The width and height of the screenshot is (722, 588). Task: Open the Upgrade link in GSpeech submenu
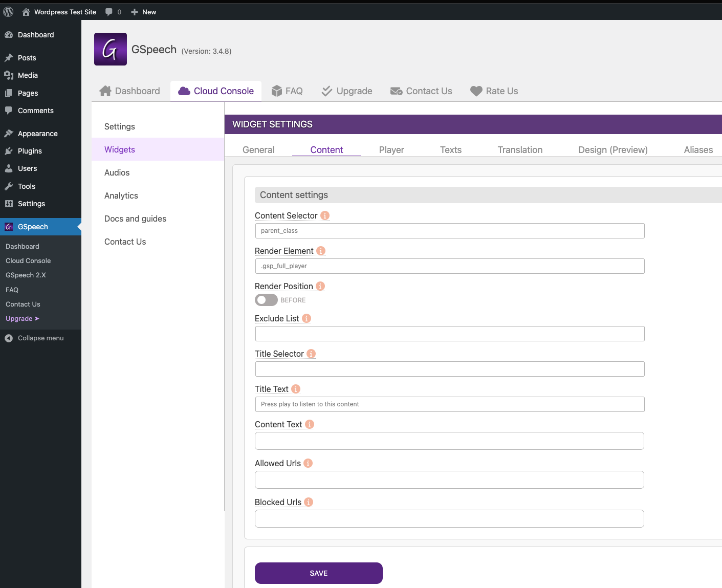(23, 318)
